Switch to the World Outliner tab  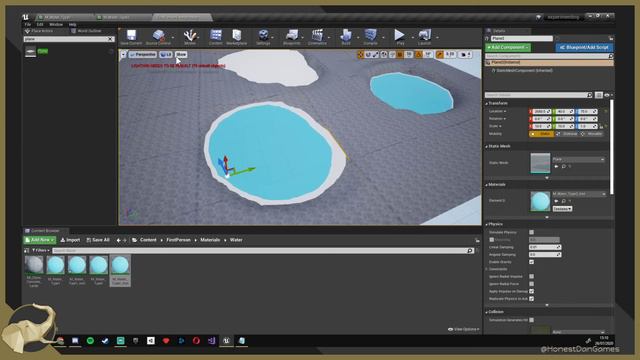coord(87,31)
